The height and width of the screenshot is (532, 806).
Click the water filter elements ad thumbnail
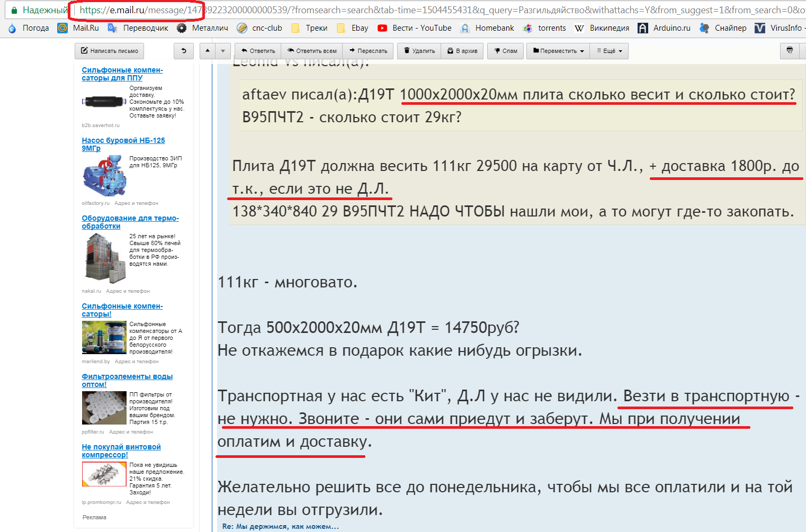(x=104, y=408)
